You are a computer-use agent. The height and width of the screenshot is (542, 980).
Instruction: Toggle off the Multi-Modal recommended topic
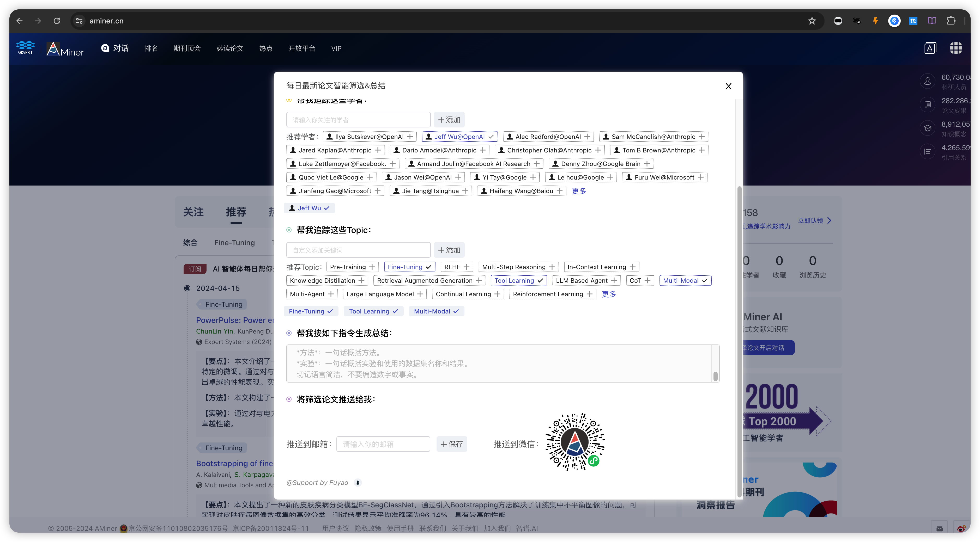point(685,280)
